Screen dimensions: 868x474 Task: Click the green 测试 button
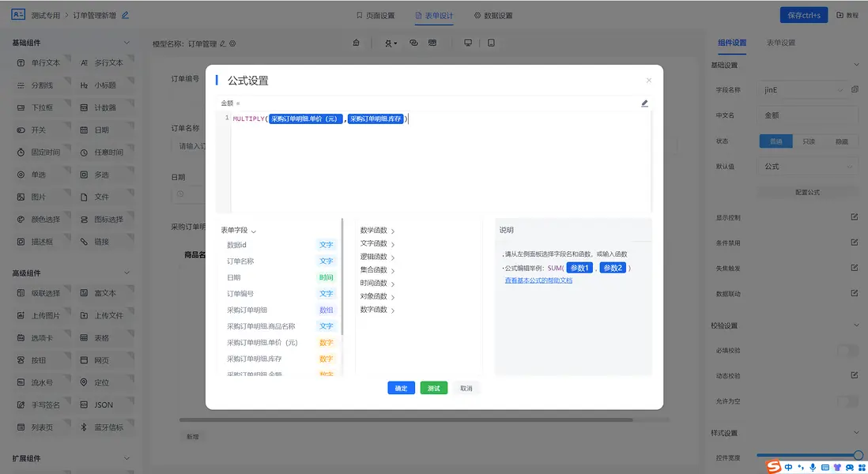433,388
